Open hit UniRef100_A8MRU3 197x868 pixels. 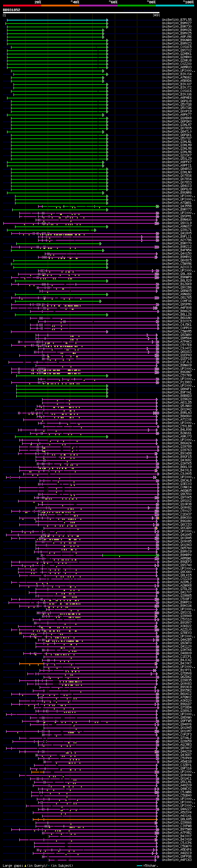click(177, 67)
